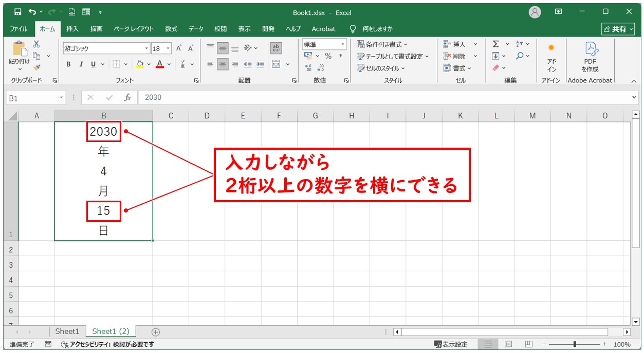Expand the Name Box dropdown arrow

pos(61,97)
